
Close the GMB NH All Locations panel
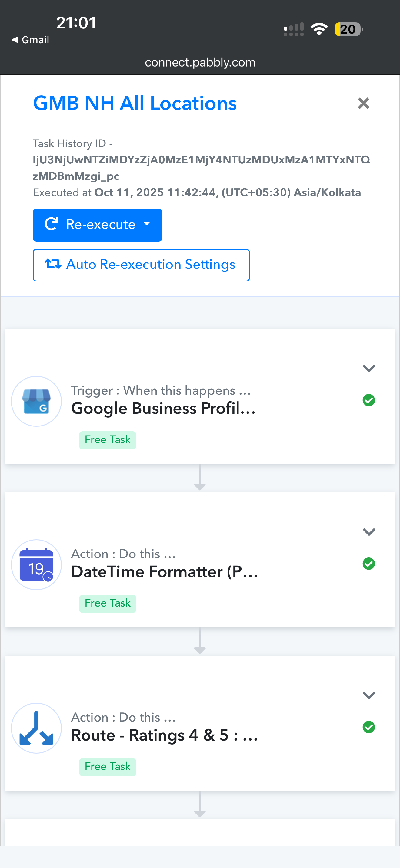[364, 104]
